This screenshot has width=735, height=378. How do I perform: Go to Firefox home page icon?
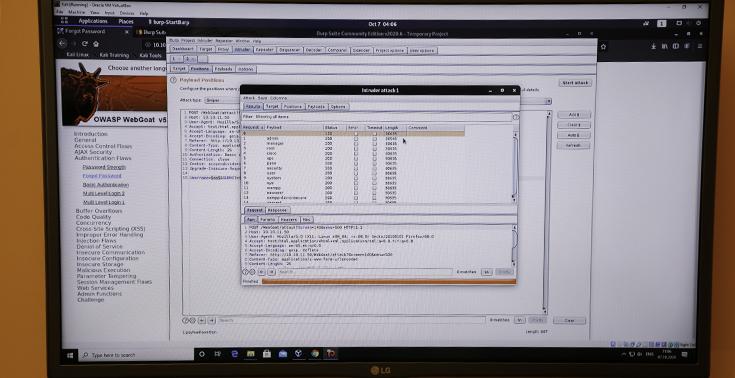point(96,44)
